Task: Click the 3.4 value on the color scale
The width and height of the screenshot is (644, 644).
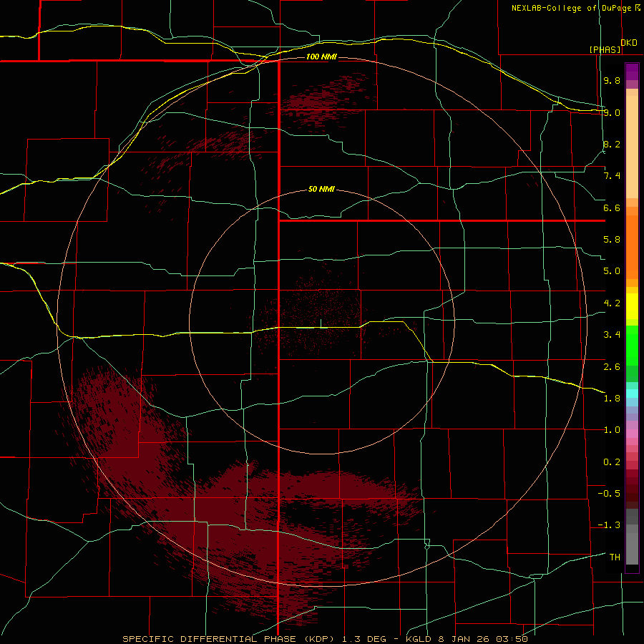Action: coord(612,335)
